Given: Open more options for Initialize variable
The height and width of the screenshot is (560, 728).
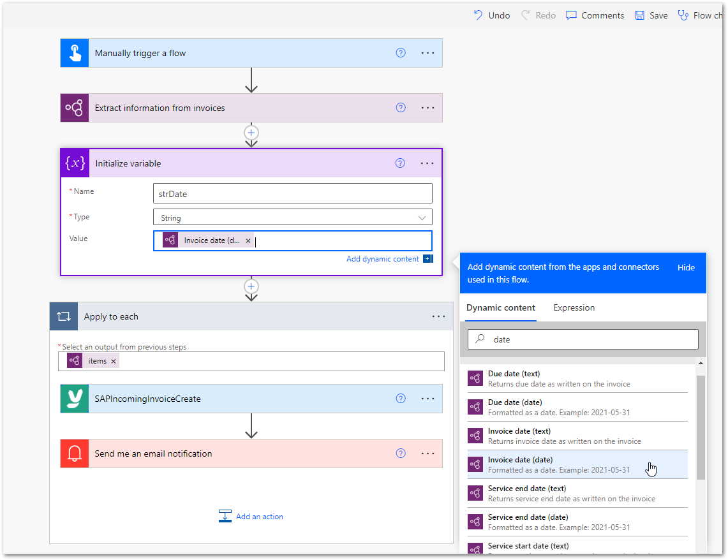Looking at the screenshot, I should pyautogui.click(x=427, y=163).
